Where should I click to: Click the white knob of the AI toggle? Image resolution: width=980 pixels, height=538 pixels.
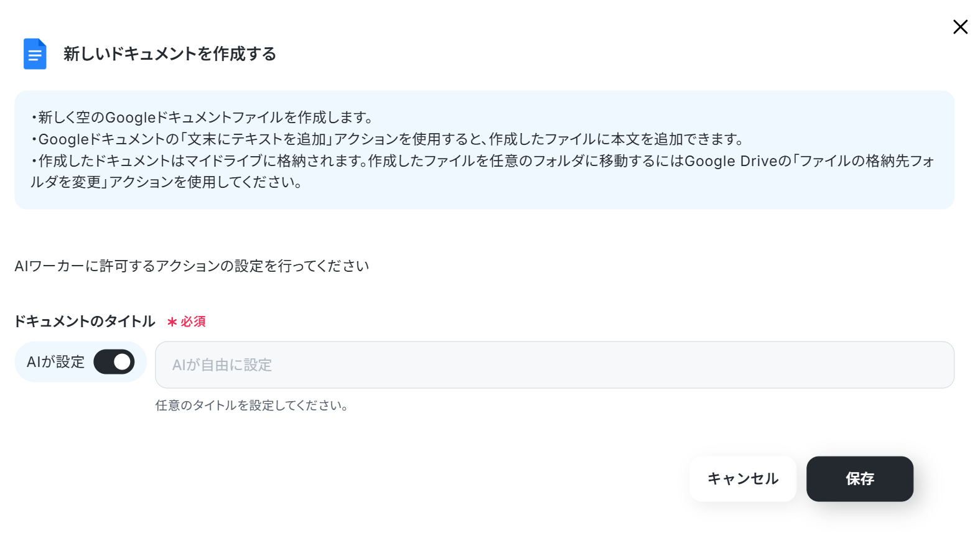[123, 362]
